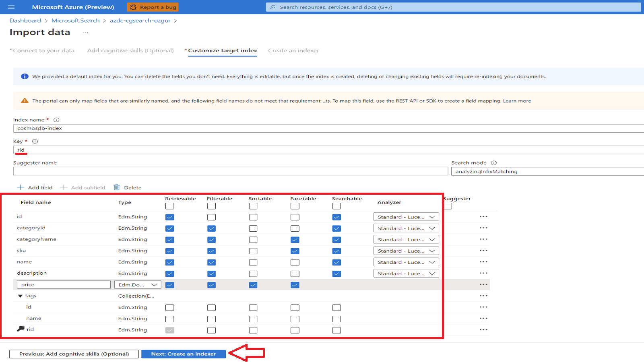The height and width of the screenshot is (362, 644).
Task: Open the Index name info tooltip
Action: coord(56,119)
